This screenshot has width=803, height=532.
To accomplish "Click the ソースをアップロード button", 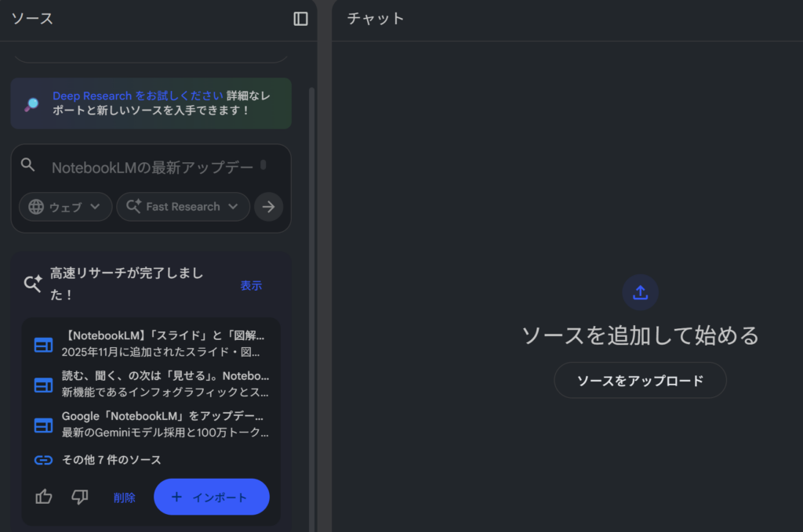I will [640, 381].
